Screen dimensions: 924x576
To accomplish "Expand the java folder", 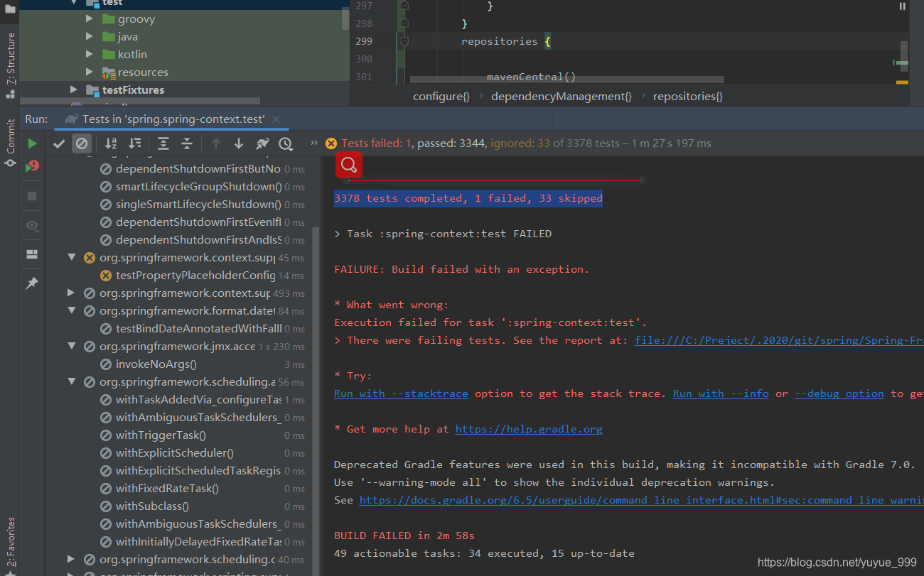I will (x=90, y=37).
